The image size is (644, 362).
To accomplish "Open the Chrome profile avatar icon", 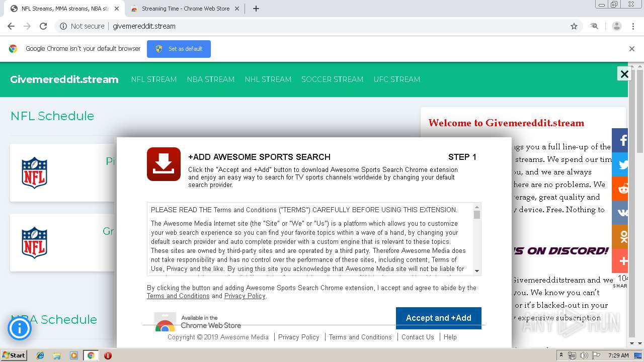I will click(x=617, y=26).
